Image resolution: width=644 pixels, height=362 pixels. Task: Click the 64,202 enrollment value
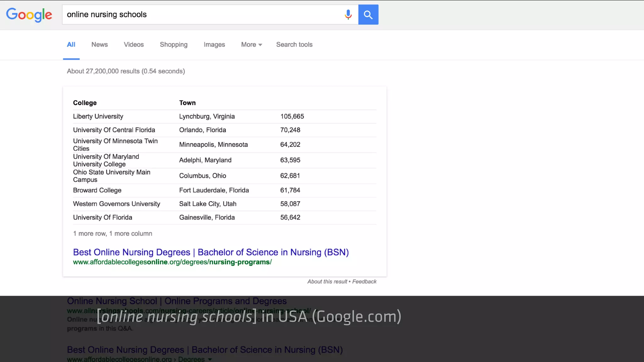290,145
